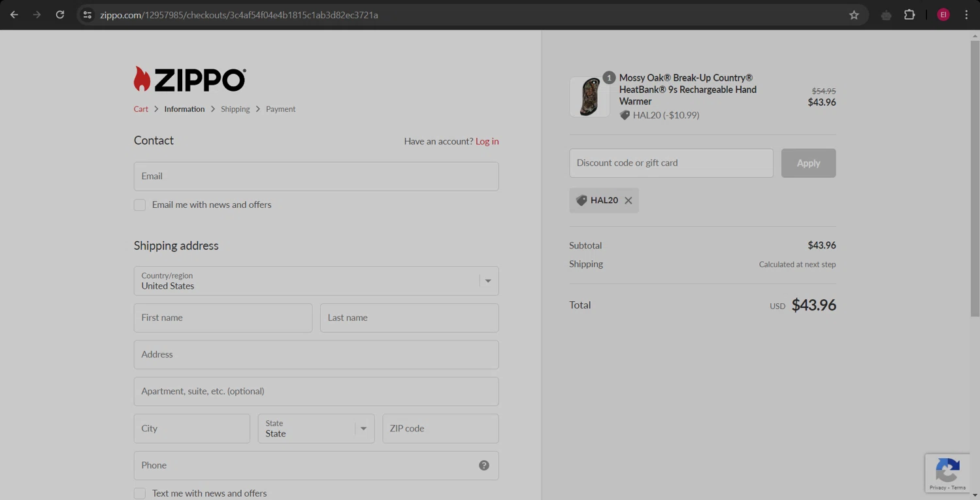Open the browser profile avatar
This screenshot has width=980, height=500.
[943, 14]
